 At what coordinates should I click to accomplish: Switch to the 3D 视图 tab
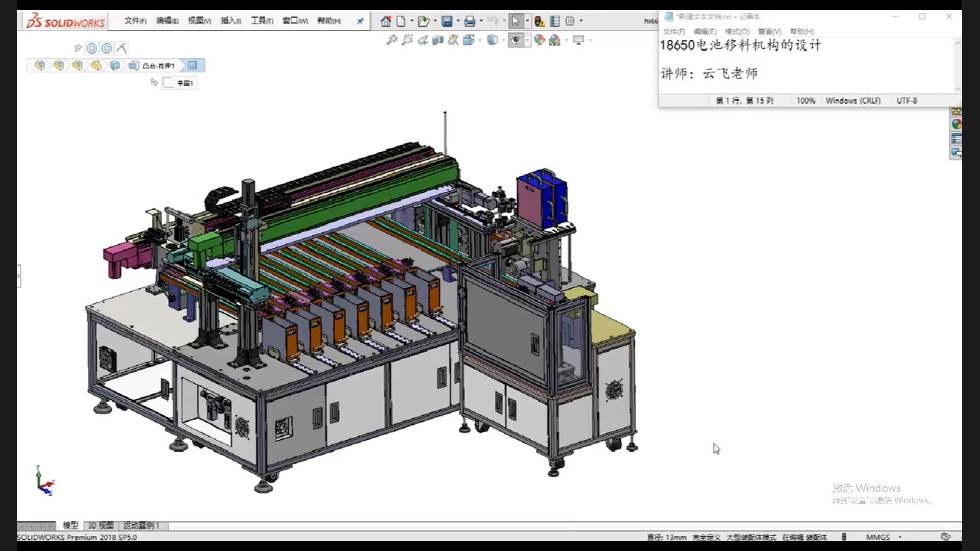pyautogui.click(x=101, y=525)
